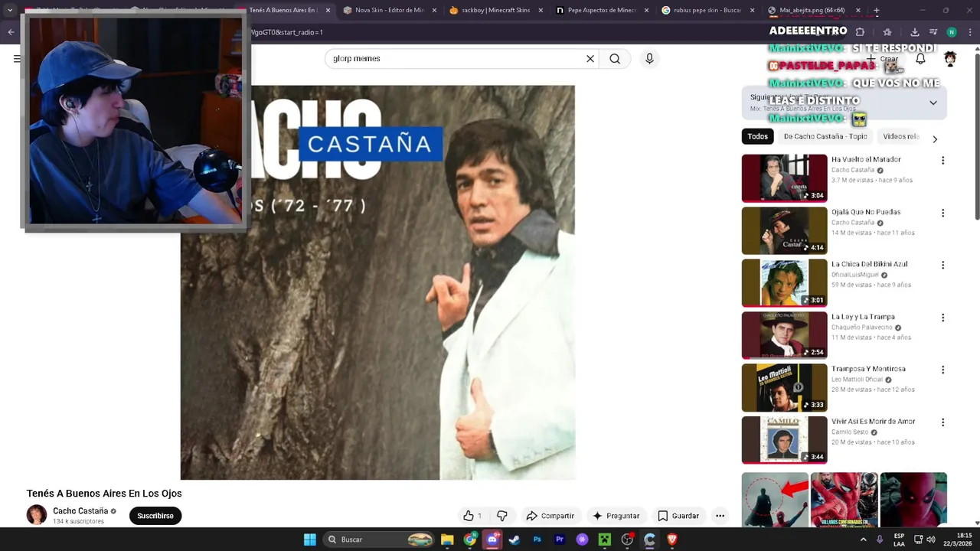Open File Explorer from the taskbar
This screenshot has width=980, height=551.
(447, 540)
